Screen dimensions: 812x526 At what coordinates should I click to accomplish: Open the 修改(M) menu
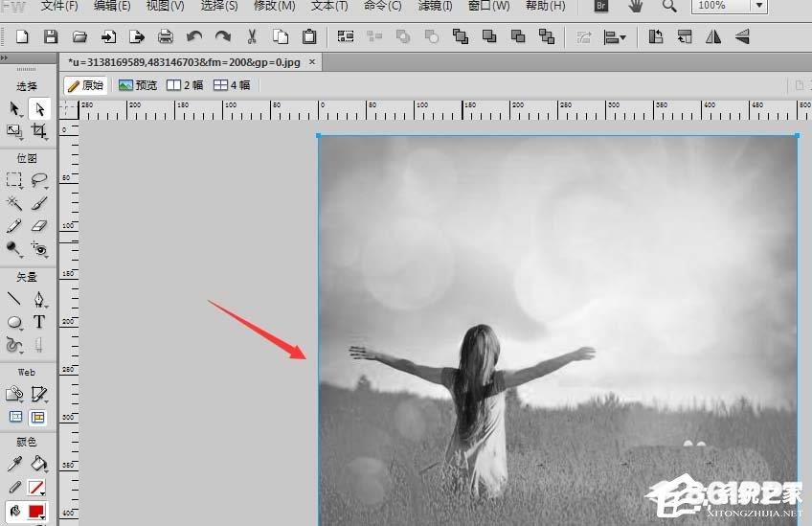pos(275,6)
